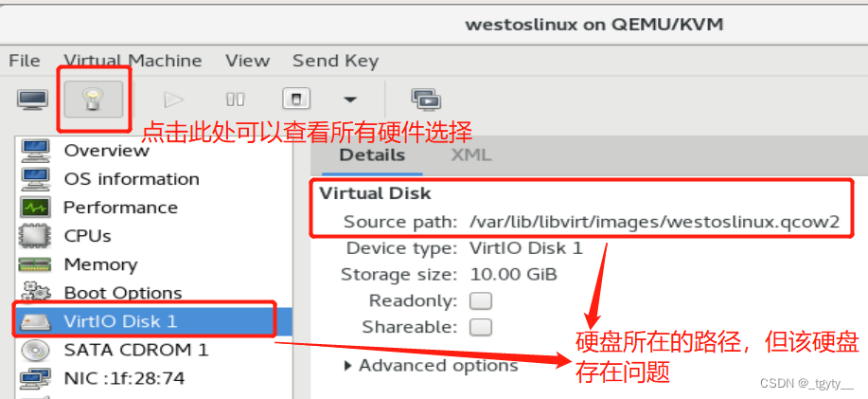Switch to the XML tab
Viewport: 868px width, 399px height.
pyautogui.click(x=470, y=155)
